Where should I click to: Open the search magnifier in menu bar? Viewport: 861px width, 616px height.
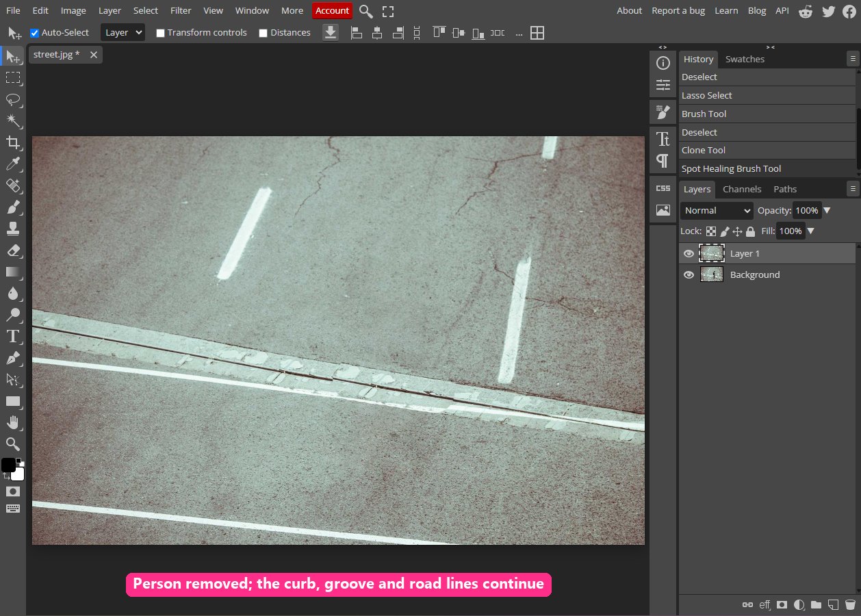click(x=366, y=11)
